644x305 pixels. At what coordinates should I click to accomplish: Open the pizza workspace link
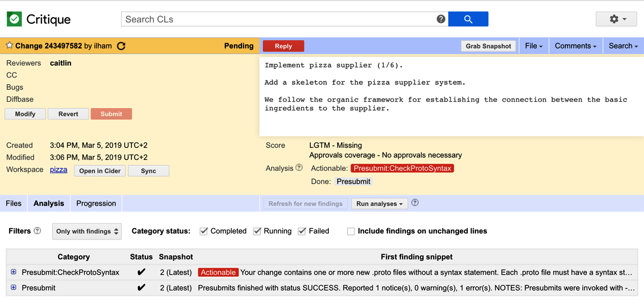coord(58,170)
